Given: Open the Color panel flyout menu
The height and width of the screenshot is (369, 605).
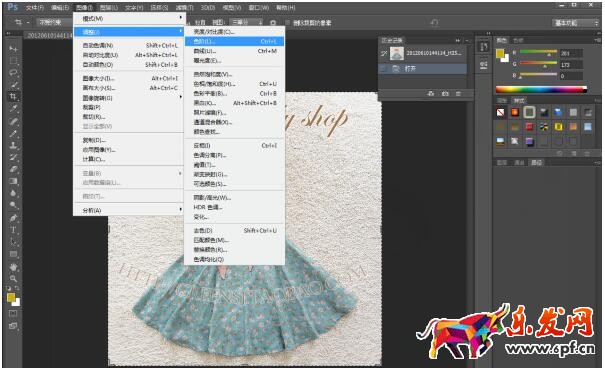Looking at the screenshot, I should coord(598,40).
